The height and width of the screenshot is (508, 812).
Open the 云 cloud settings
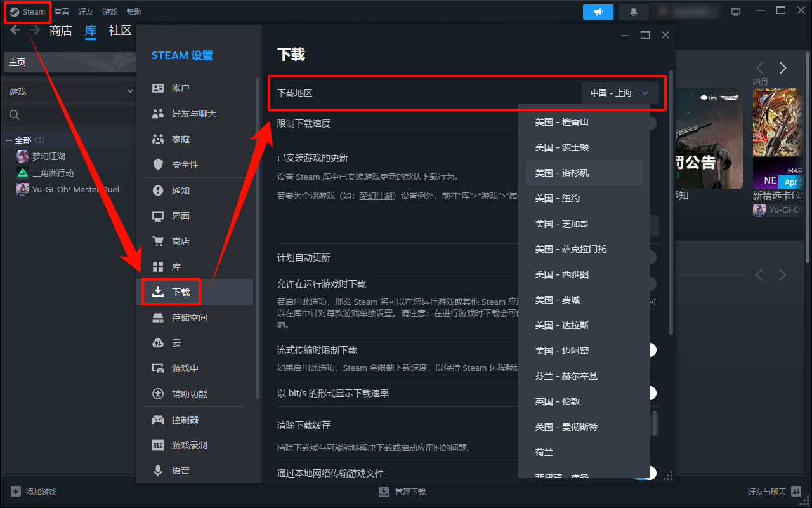point(195,343)
